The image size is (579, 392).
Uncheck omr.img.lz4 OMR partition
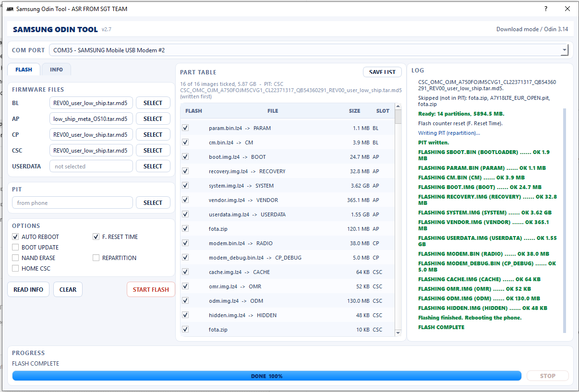(x=185, y=286)
